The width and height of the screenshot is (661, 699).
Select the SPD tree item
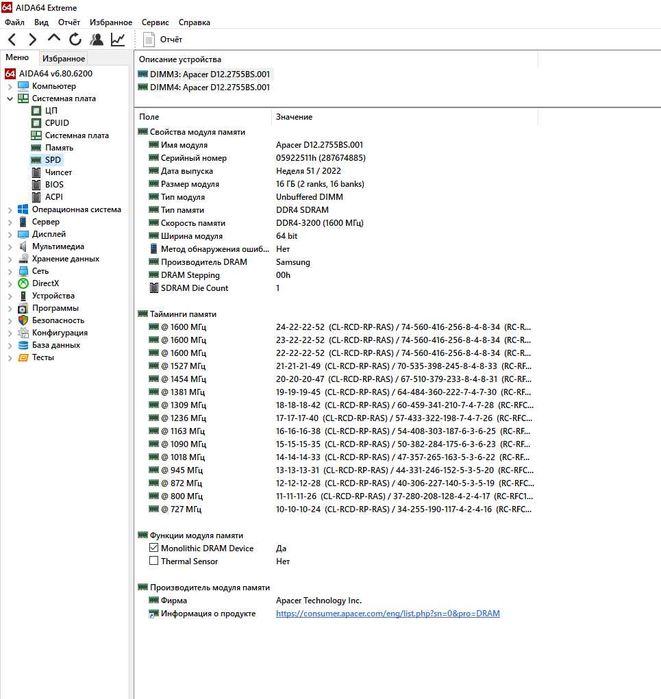click(x=53, y=160)
